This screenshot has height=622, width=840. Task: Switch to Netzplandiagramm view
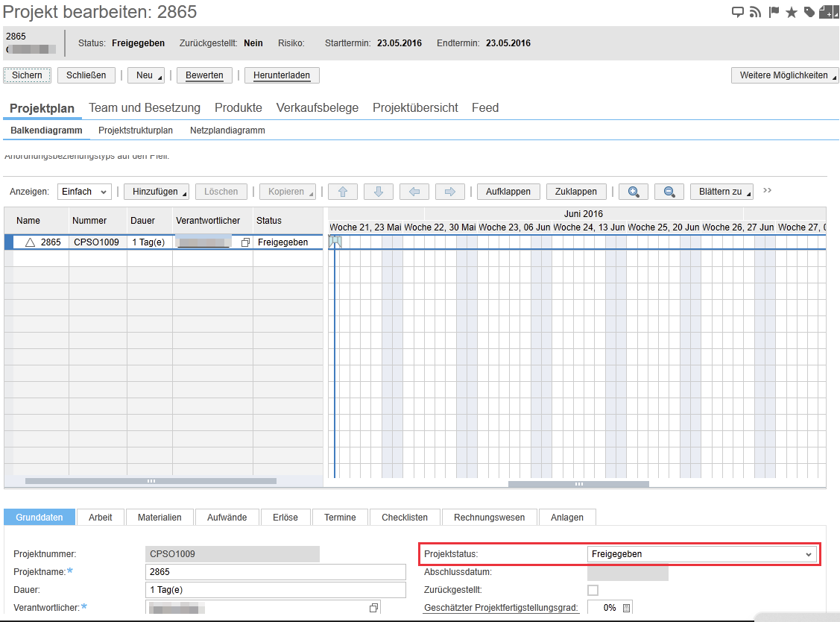pos(227,131)
